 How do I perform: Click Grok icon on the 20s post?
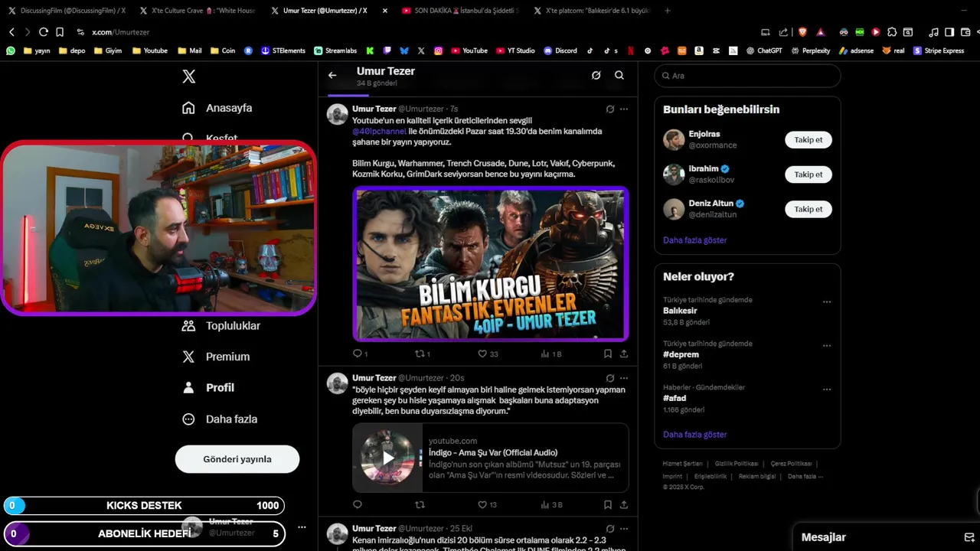pos(610,378)
